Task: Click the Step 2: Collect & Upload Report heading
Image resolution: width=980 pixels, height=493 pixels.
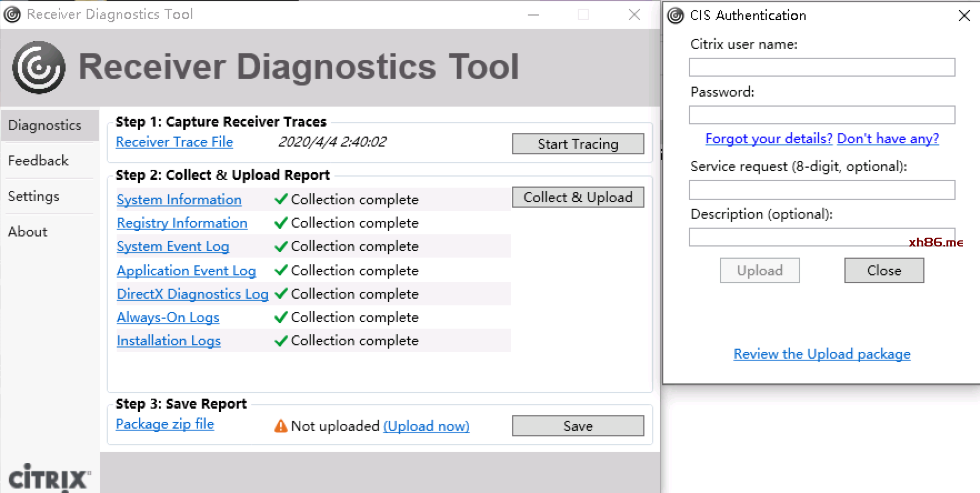Action: pos(223,175)
